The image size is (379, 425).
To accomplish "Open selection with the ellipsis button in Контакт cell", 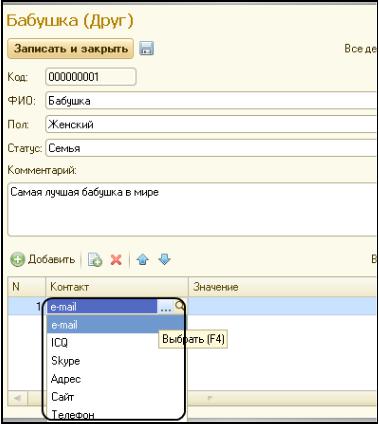I will 166,307.
